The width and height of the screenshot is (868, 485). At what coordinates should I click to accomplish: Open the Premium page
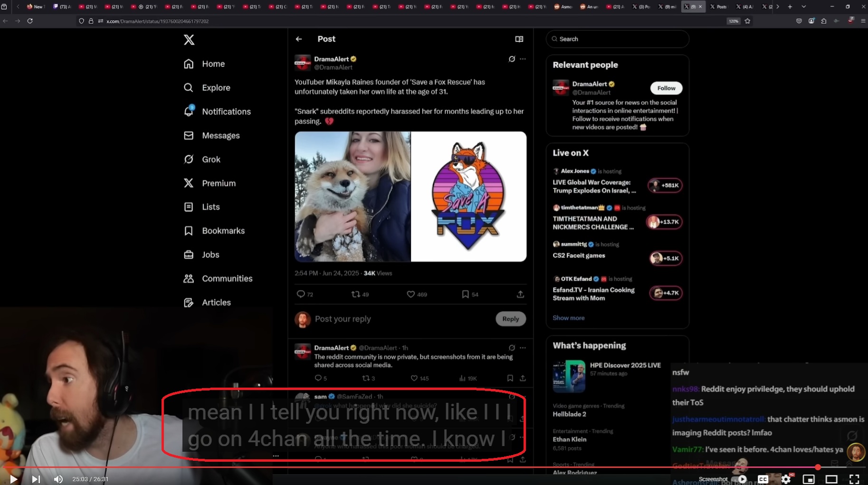(210, 183)
